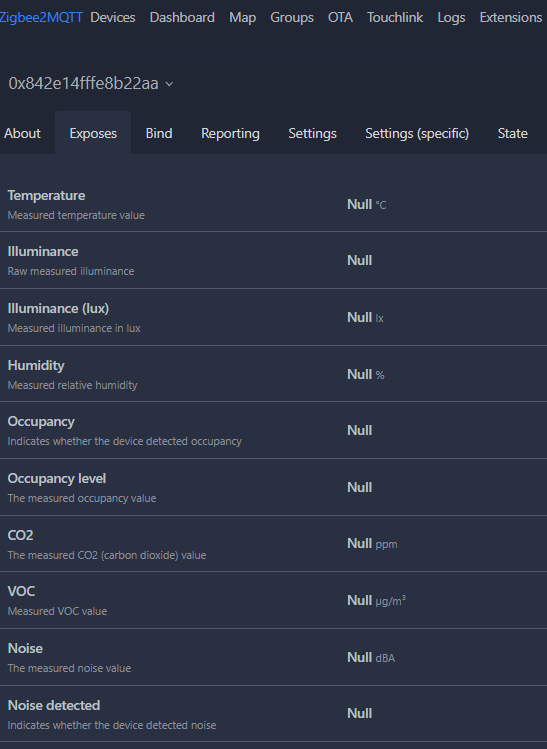Open the State tab
This screenshot has width=547, height=749.
pos(513,133)
